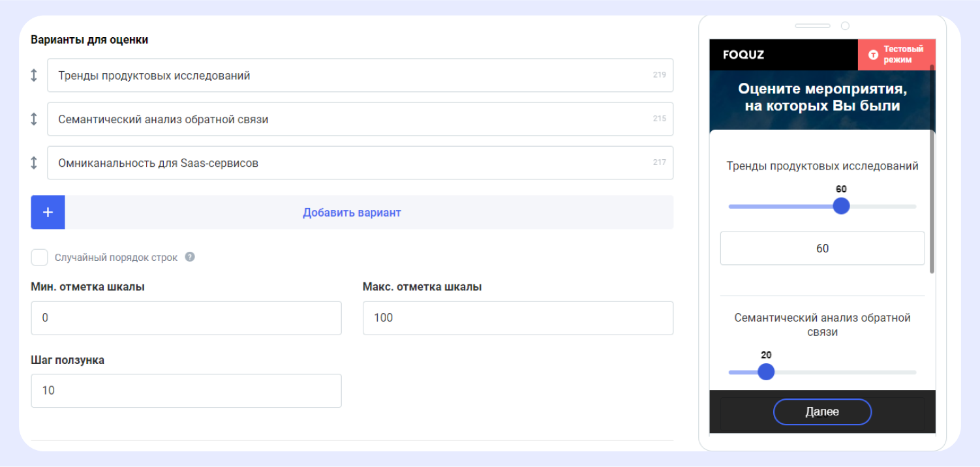The width and height of the screenshot is (980, 467).
Task: Focus the Семантический анализ обратной связи input field
Action: [360, 119]
